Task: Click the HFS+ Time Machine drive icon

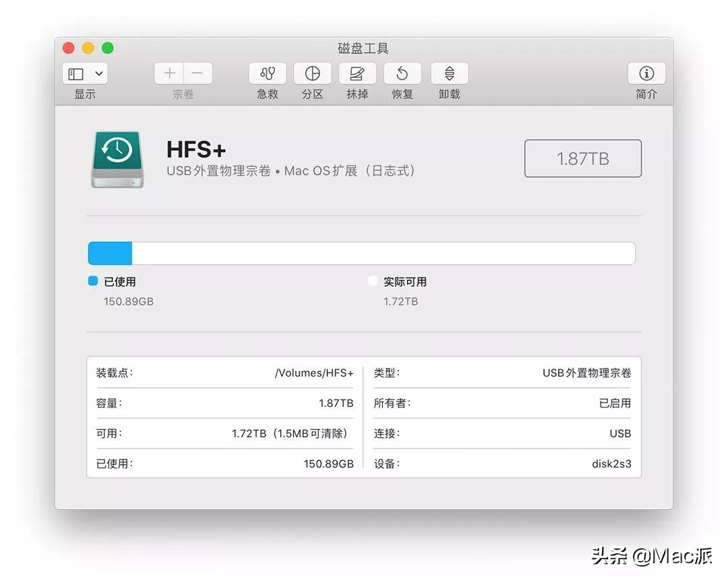Action: click(x=117, y=159)
